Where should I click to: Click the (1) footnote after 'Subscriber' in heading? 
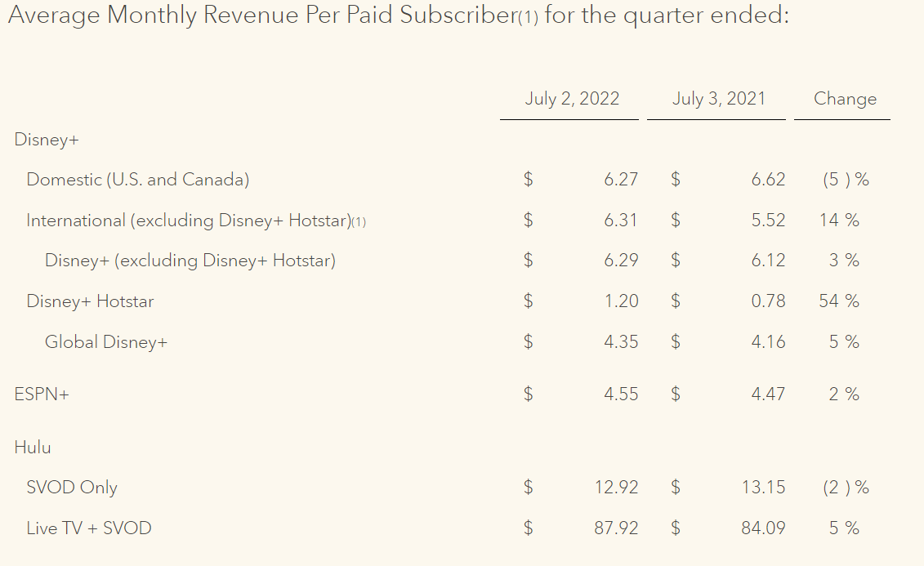(529, 17)
